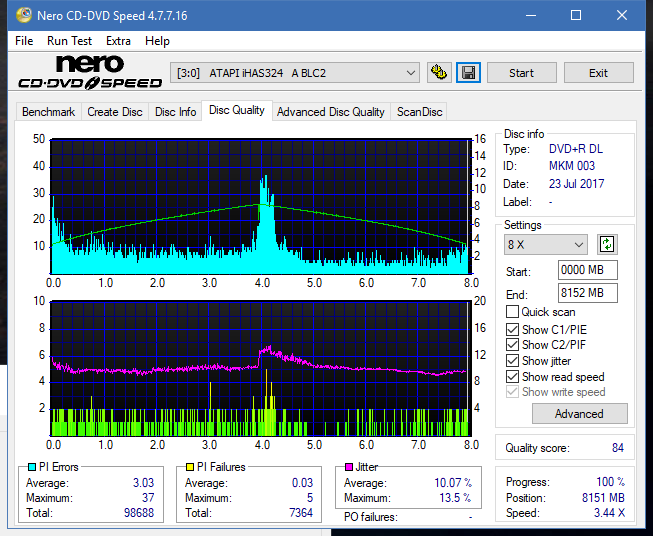This screenshot has height=536, width=653.
Task: Click the Advanced settings button
Action: [579, 414]
